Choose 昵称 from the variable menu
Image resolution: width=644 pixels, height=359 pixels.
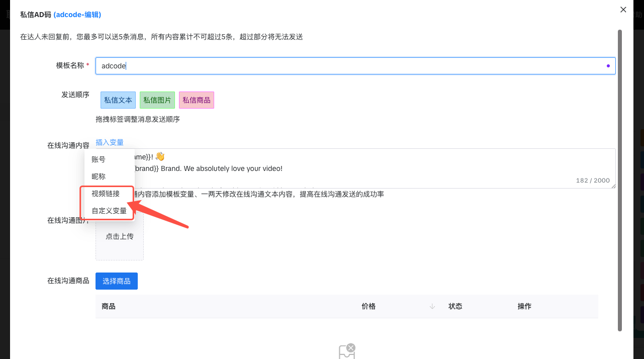[99, 176]
